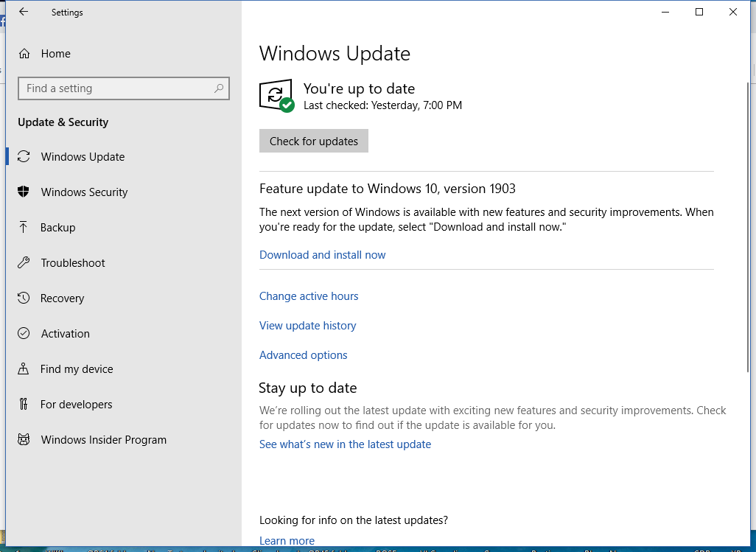Open View update history
Image resolution: width=756 pixels, height=552 pixels.
point(307,326)
